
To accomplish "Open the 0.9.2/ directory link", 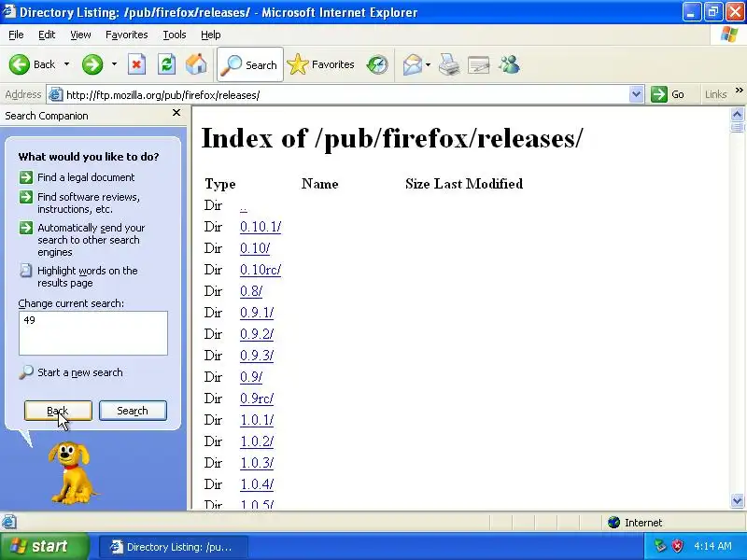I will point(257,334).
